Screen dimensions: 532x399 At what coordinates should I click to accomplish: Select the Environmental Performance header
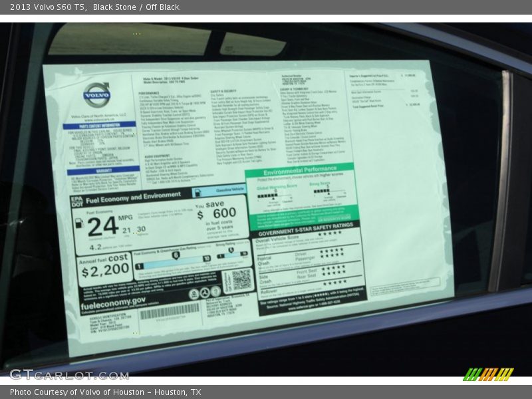coord(299,172)
